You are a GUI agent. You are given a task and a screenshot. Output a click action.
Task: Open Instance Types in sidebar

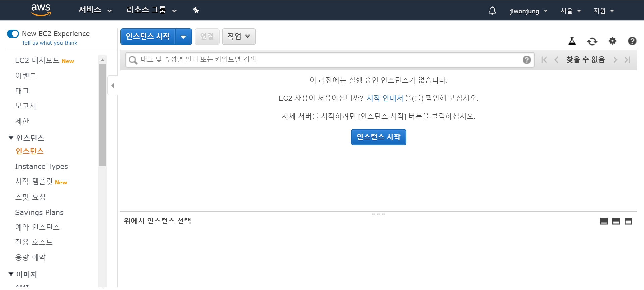42,166
